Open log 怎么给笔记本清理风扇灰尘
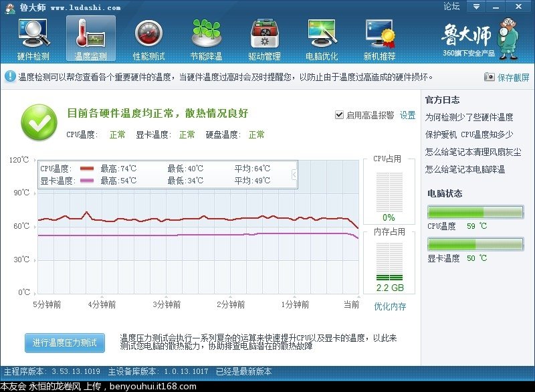 click(x=473, y=152)
